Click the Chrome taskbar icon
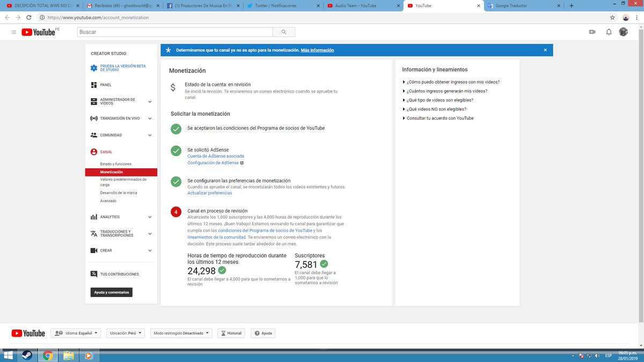This screenshot has width=644, height=362. pyautogui.click(x=48, y=355)
